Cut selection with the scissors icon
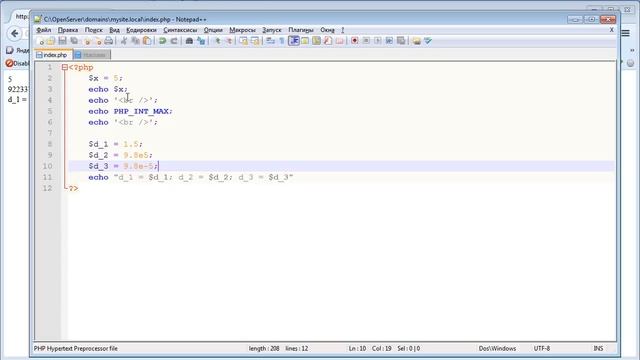640x360 pixels. 124,41
